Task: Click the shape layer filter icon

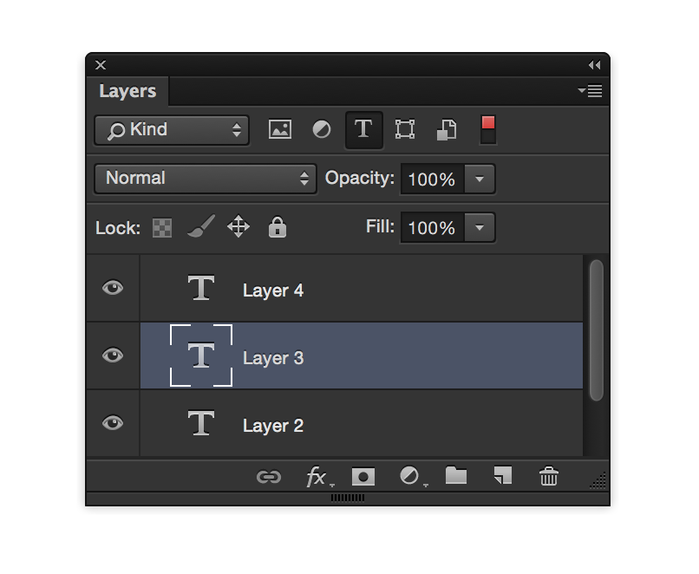Action: tap(404, 130)
